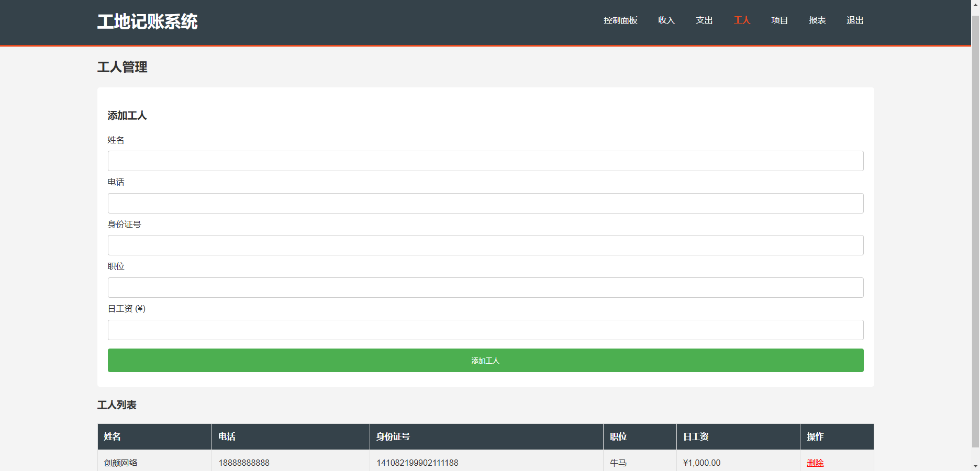
Task: Click the 身份证号 column header
Action: (393, 436)
